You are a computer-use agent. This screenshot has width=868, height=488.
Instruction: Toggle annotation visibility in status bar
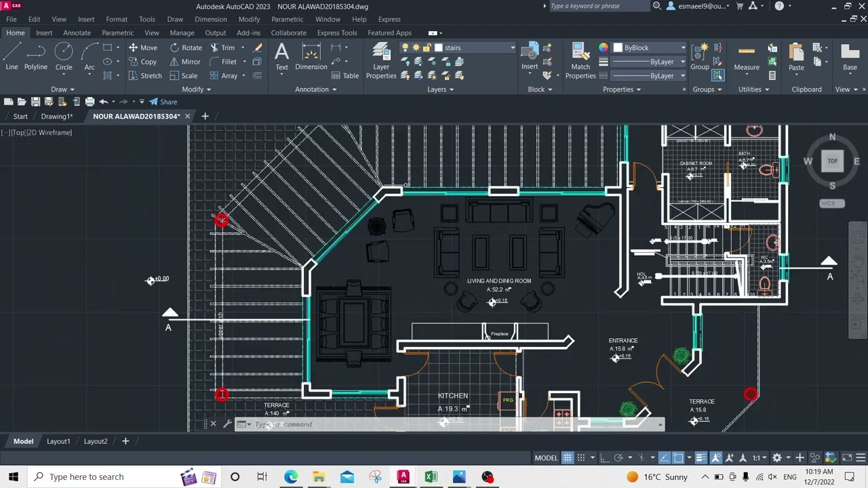[x=715, y=457]
